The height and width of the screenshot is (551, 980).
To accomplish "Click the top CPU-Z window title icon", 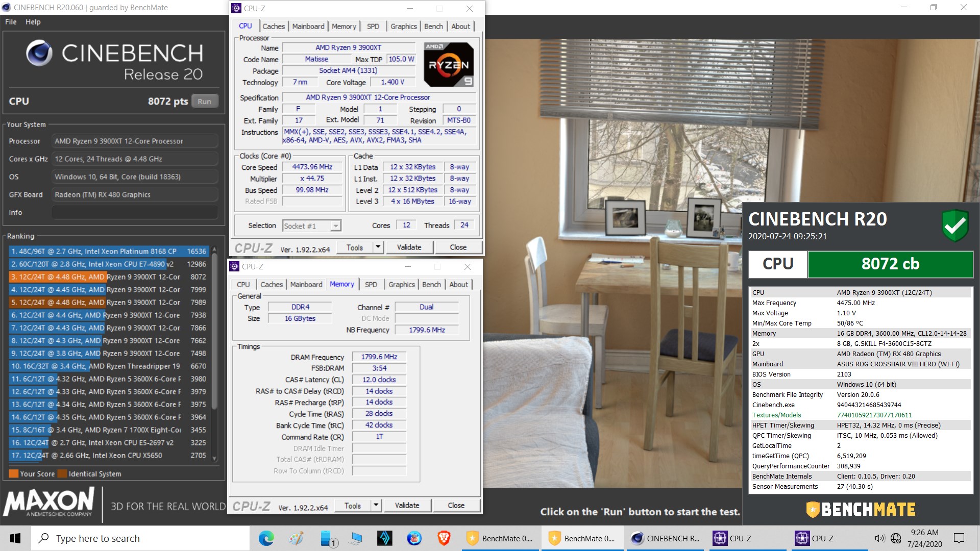I will (236, 8).
